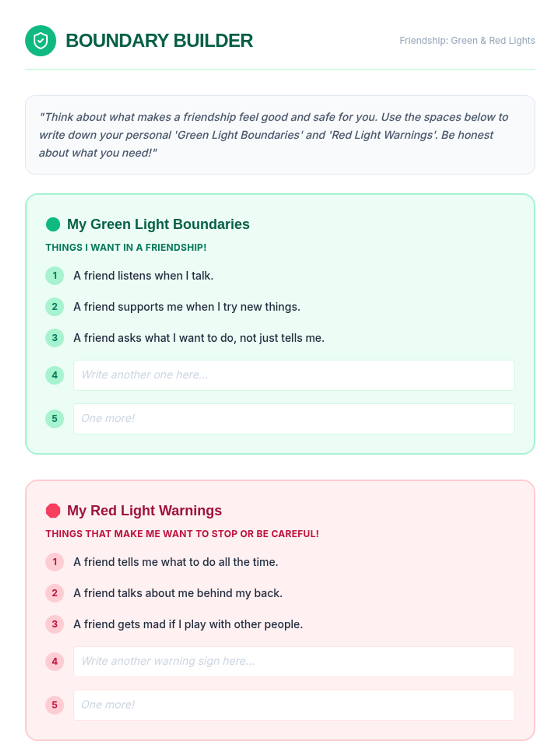The image size is (560, 747).
Task: Click the green section 'One more!' field
Action: (x=294, y=419)
